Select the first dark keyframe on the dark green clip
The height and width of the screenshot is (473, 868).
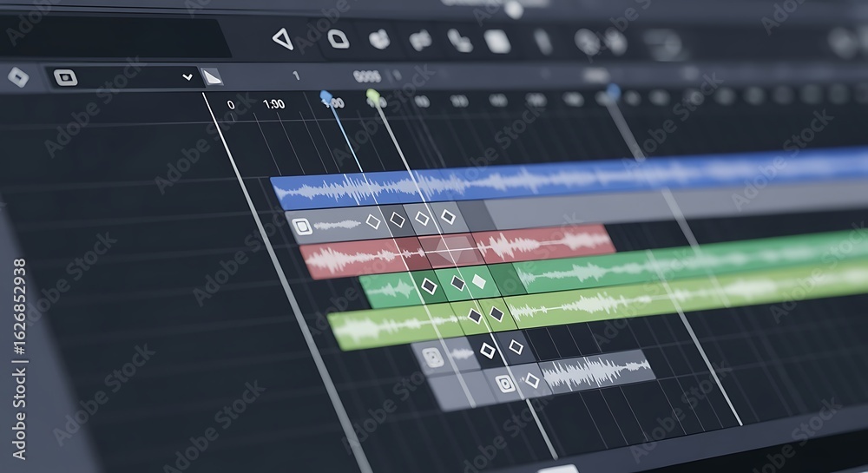429,286
